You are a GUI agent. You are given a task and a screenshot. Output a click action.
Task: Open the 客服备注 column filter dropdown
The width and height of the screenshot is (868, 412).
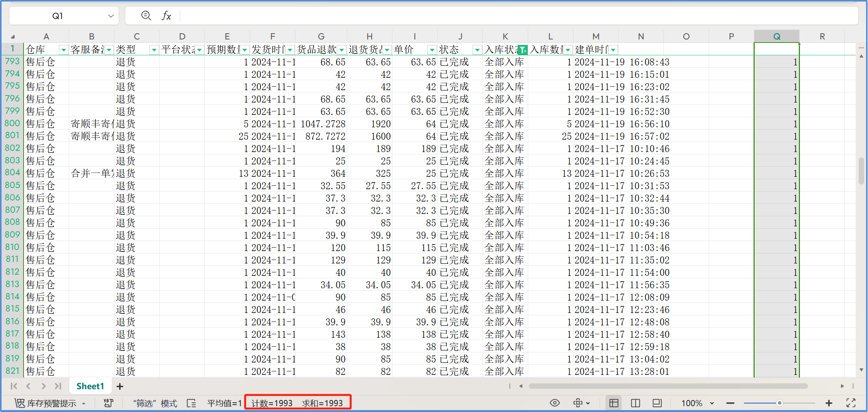click(x=109, y=50)
